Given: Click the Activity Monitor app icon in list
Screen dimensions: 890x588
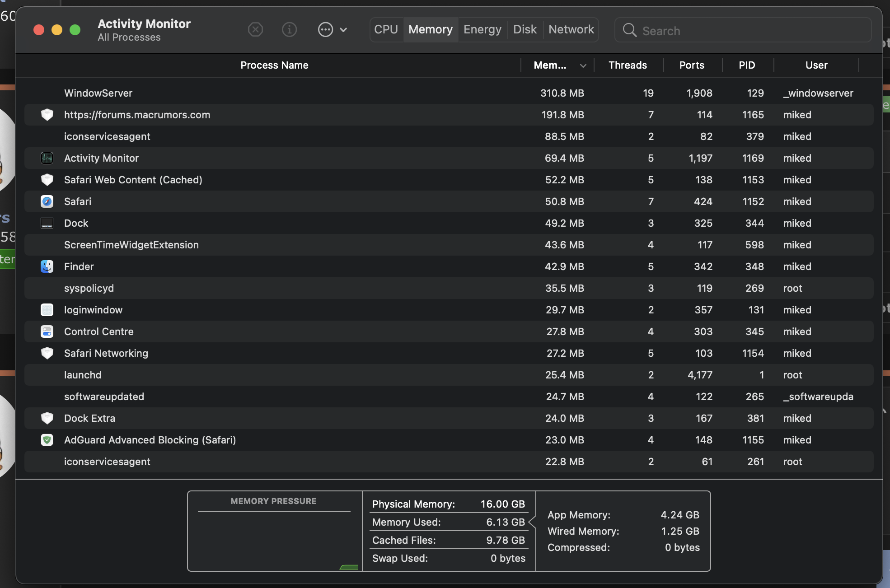Looking at the screenshot, I should [x=47, y=158].
